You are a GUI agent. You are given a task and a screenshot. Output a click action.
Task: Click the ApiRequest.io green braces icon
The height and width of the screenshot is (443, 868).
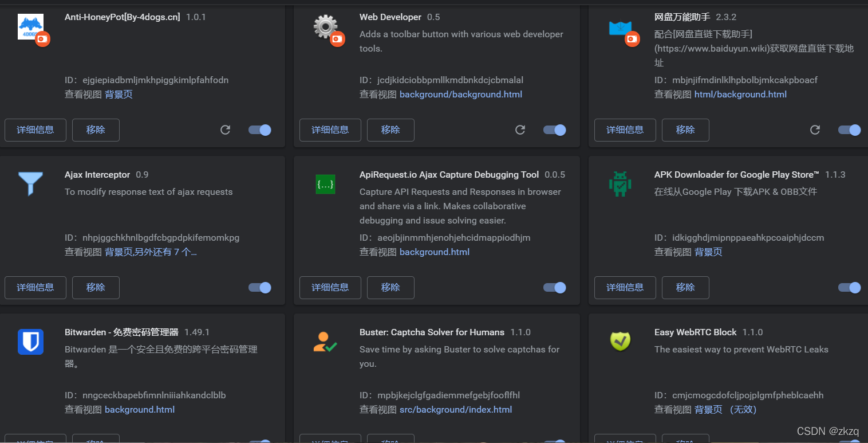325,185
